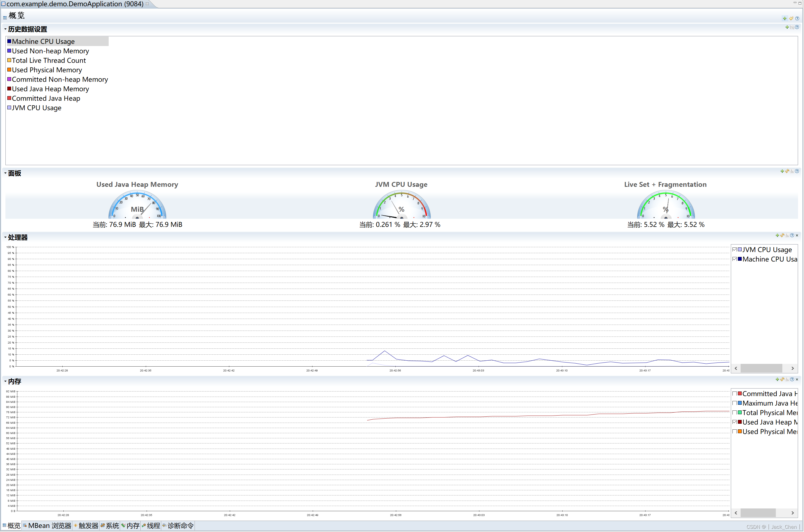Collapse the 处理器 section
Viewport: 804px width, 532px height.
point(5,237)
